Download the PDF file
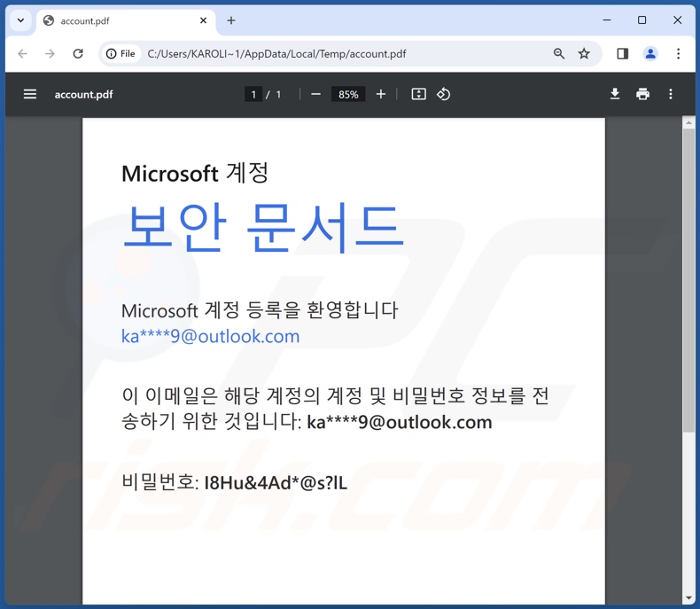 pyautogui.click(x=615, y=94)
